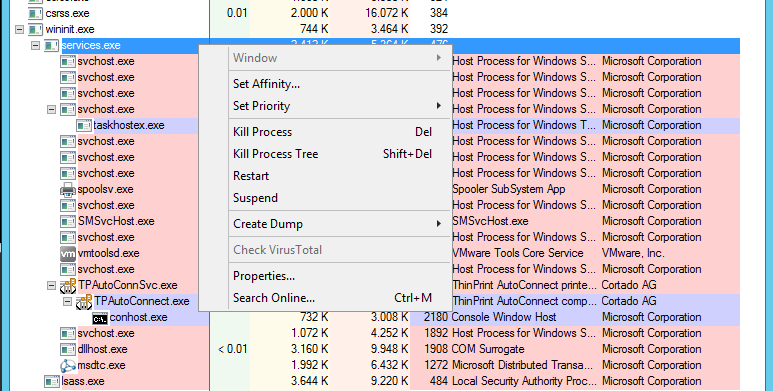Image resolution: width=773 pixels, height=391 pixels.
Task: Select the csrss.exe process name
Action: tap(68, 13)
